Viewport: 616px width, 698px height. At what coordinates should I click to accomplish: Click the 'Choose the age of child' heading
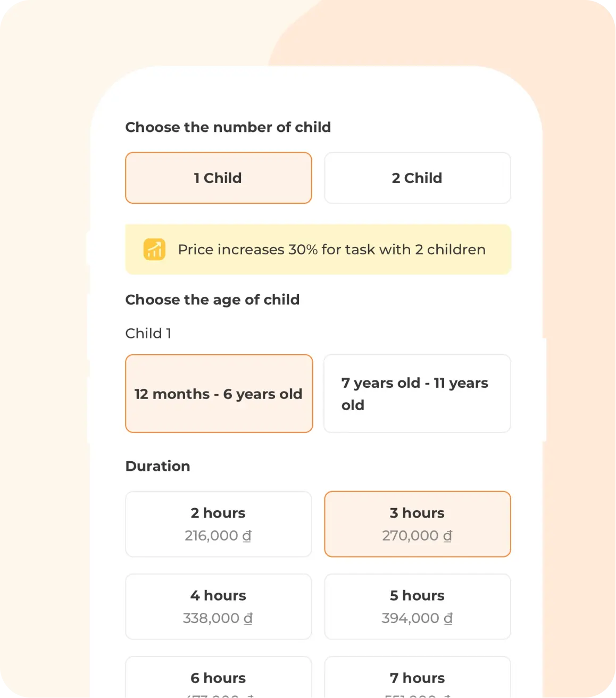pyautogui.click(x=212, y=300)
